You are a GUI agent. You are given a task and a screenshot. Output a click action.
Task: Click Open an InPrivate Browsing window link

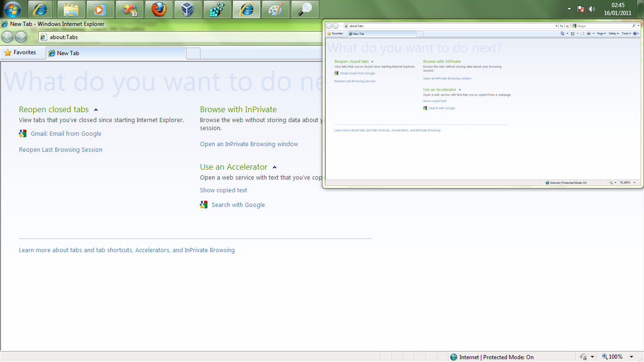point(249,144)
